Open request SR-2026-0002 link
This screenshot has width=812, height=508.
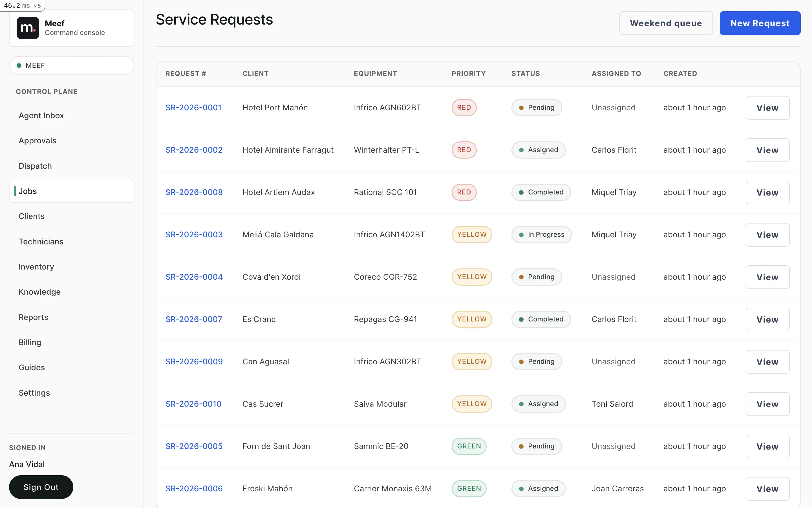pos(194,150)
